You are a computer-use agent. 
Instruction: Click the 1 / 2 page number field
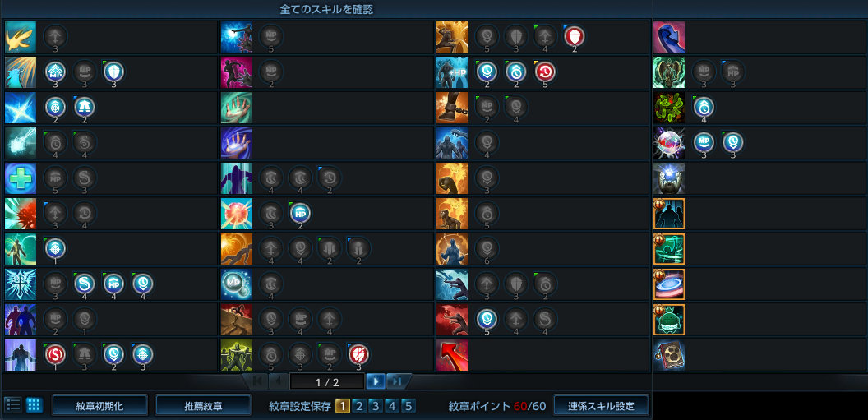click(x=326, y=381)
